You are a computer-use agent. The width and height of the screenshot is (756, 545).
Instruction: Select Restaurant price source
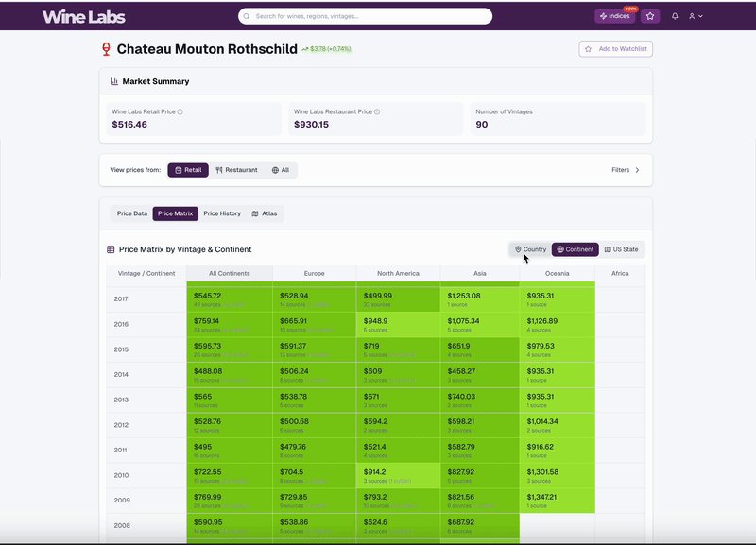[x=236, y=170]
